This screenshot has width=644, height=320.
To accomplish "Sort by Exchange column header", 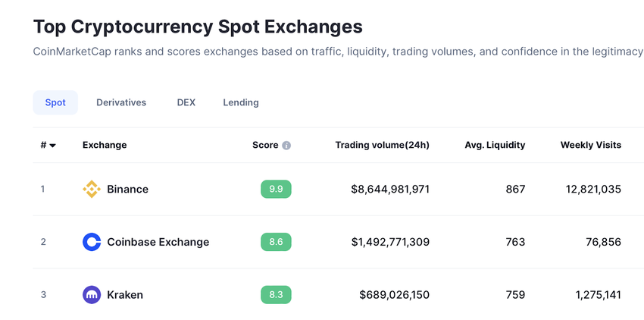I will (105, 145).
